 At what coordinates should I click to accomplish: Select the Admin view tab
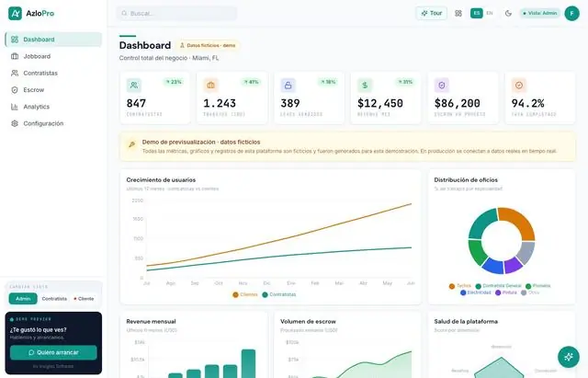pyautogui.click(x=23, y=299)
